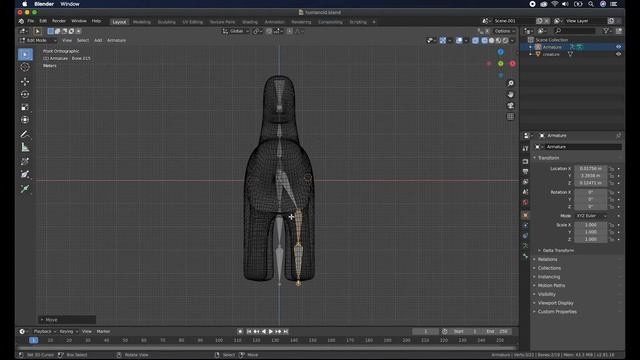Screen dimensions: 640x360
Task: Expand the Collections panel
Action: (x=549, y=268)
